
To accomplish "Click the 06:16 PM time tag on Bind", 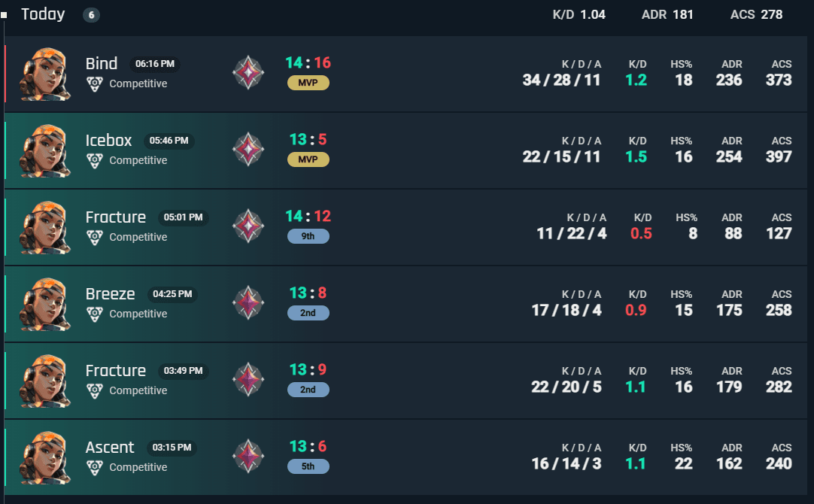I will (155, 64).
